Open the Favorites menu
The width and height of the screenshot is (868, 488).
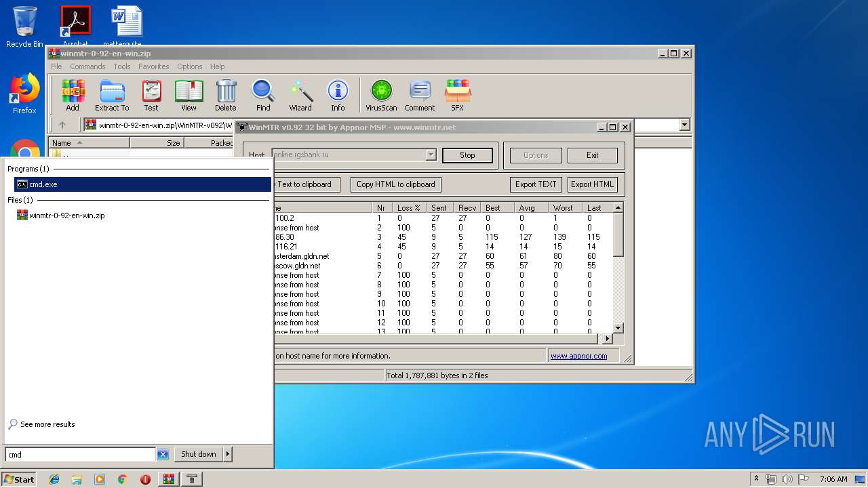click(154, 66)
